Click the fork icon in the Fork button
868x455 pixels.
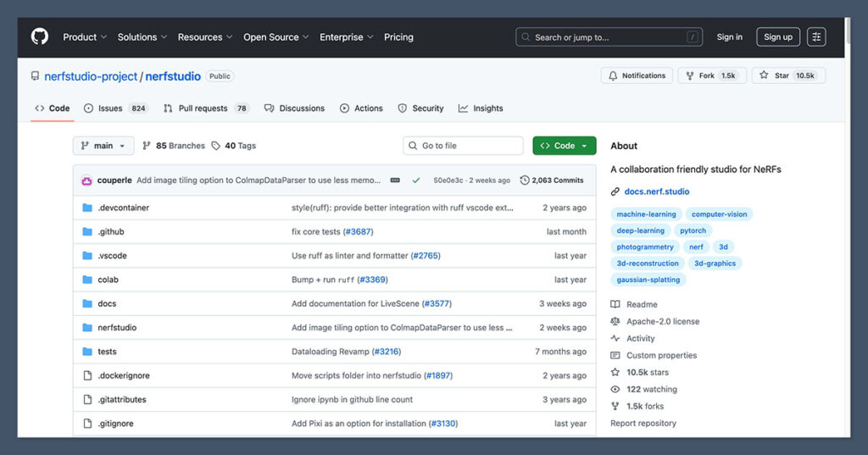point(690,76)
